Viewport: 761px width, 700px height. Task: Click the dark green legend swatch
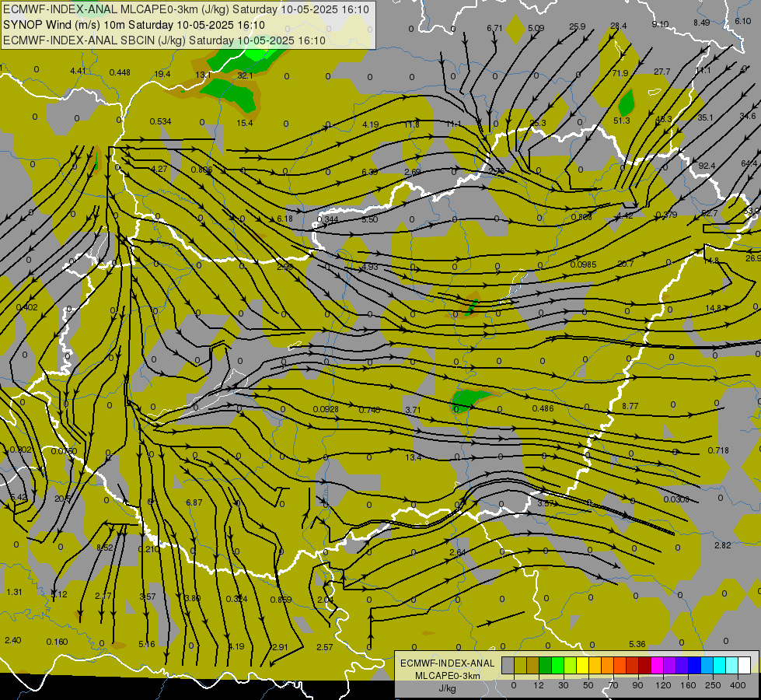pos(546,665)
